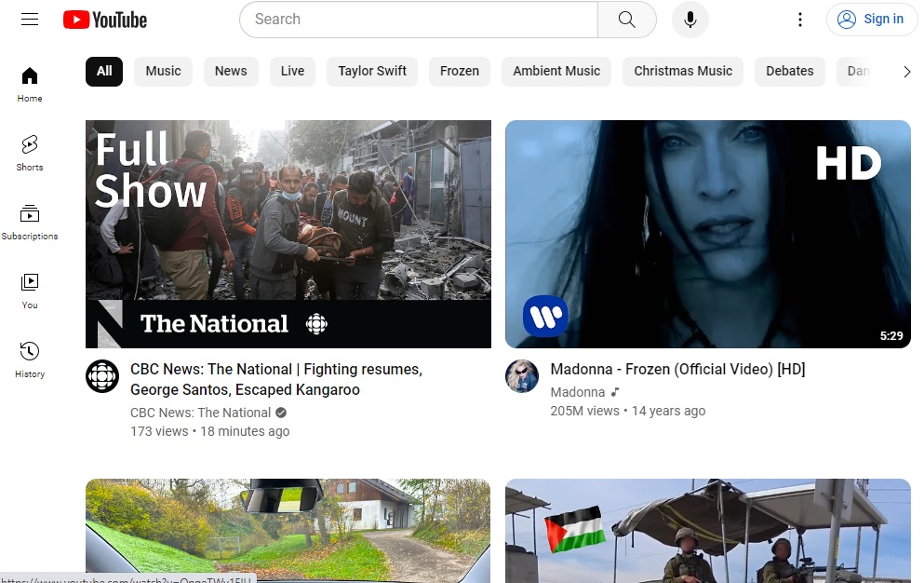
Task: Open CBC News video title link
Action: (276, 379)
